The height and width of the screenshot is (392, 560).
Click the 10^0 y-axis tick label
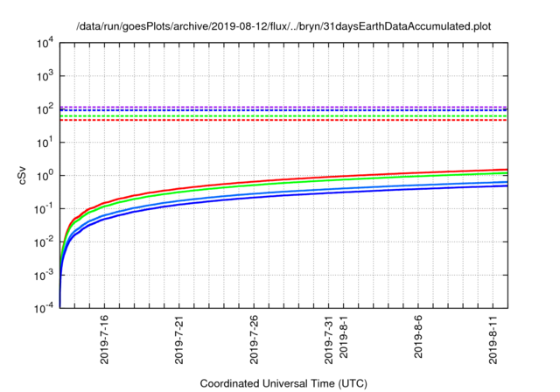45,176
